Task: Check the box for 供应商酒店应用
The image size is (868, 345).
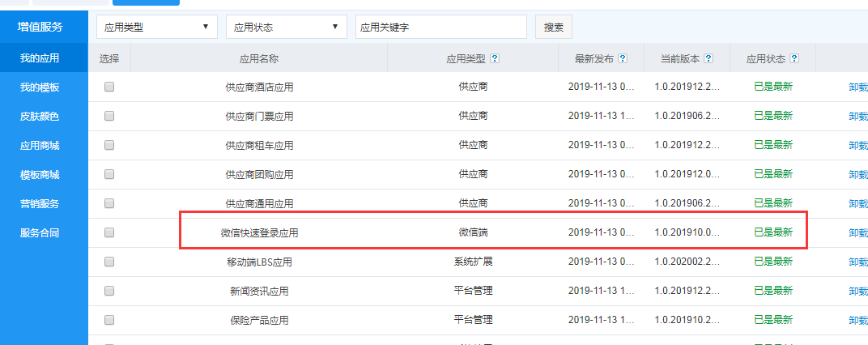Action: pyautogui.click(x=109, y=87)
